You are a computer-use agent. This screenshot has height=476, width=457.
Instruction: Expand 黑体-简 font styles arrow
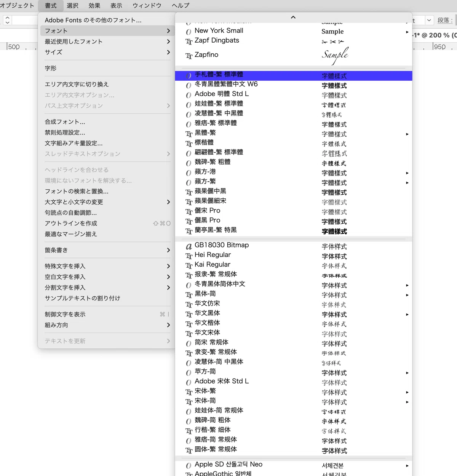point(407,295)
